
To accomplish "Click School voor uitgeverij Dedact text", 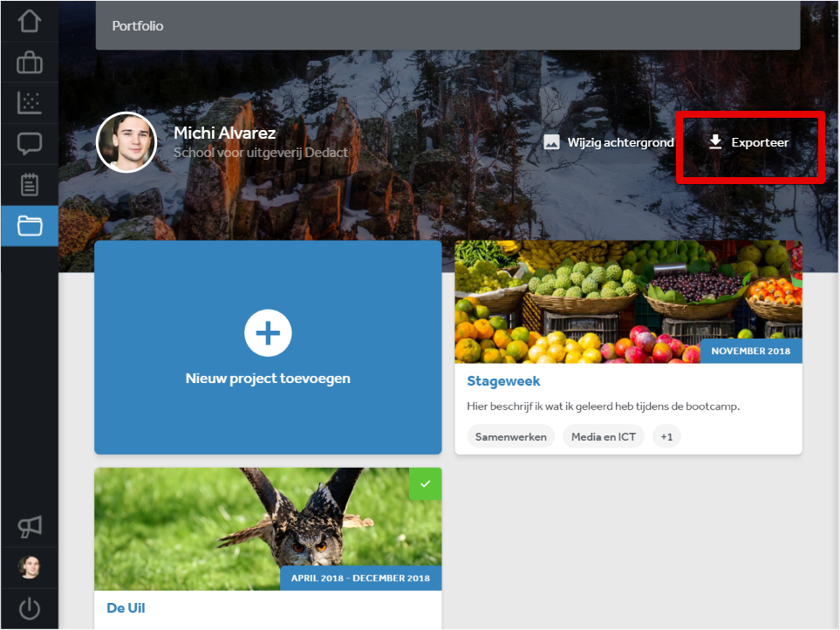I will (x=260, y=153).
